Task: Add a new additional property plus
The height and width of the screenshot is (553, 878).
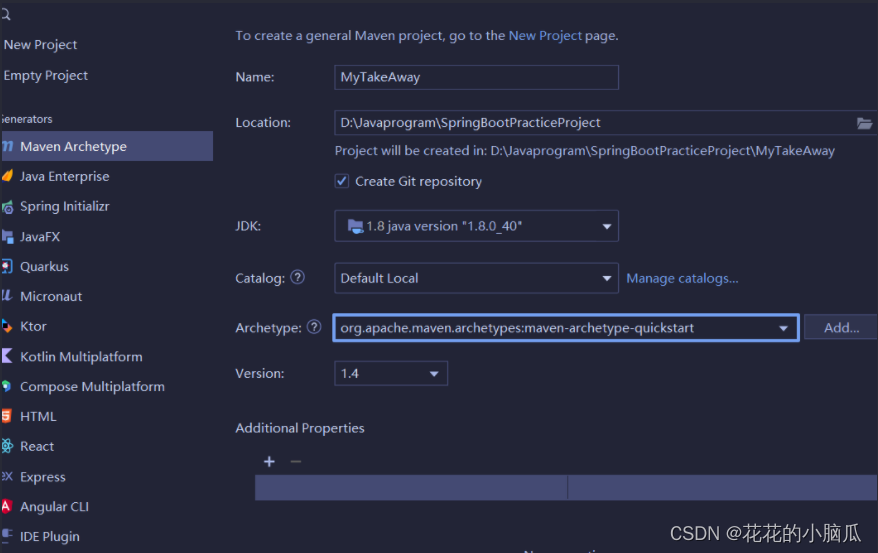Action: [269, 462]
